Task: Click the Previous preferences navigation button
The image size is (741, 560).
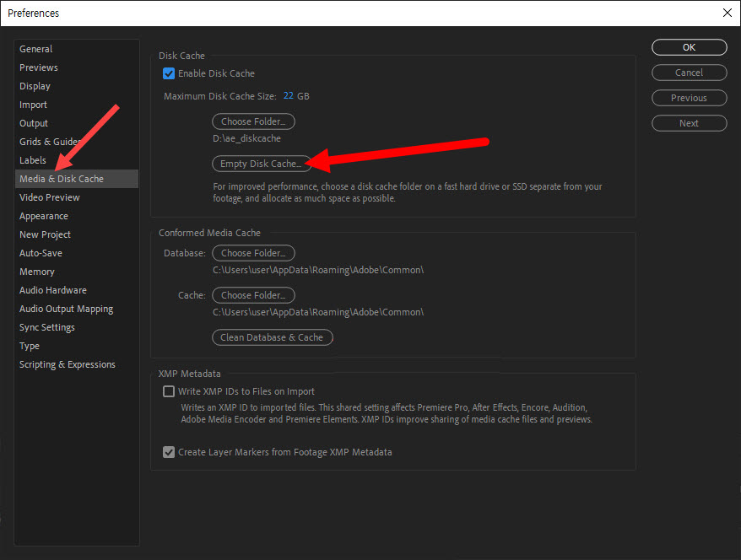Action: (689, 97)
